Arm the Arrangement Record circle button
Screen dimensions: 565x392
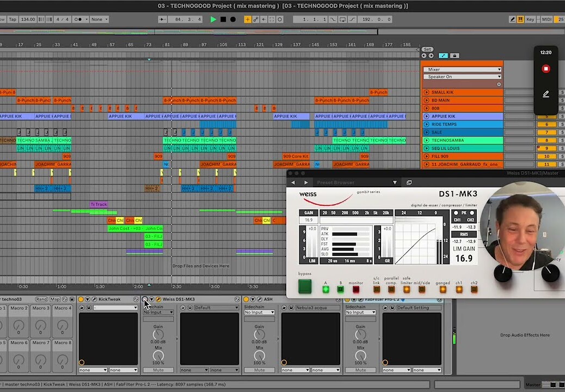click(x=233, y=20)
